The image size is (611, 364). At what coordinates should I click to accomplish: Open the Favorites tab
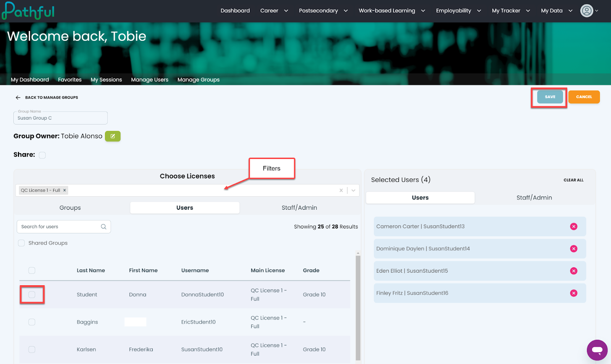(70, 80)
